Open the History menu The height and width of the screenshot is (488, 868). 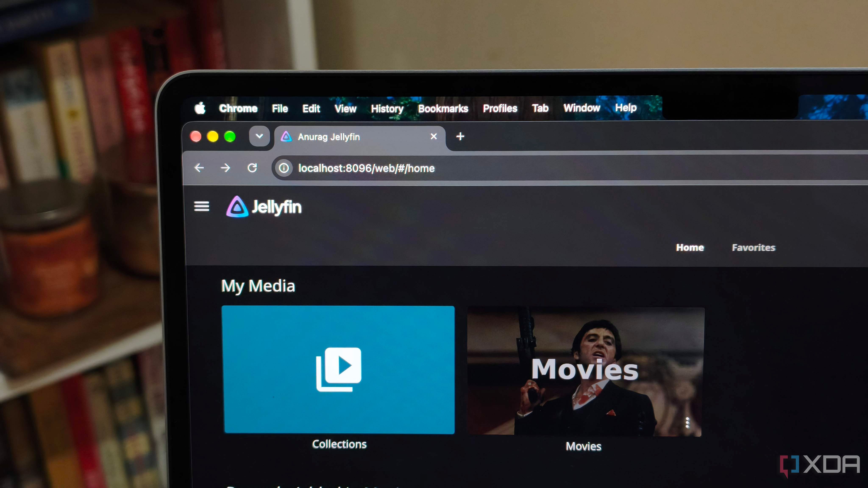point(387,108)
